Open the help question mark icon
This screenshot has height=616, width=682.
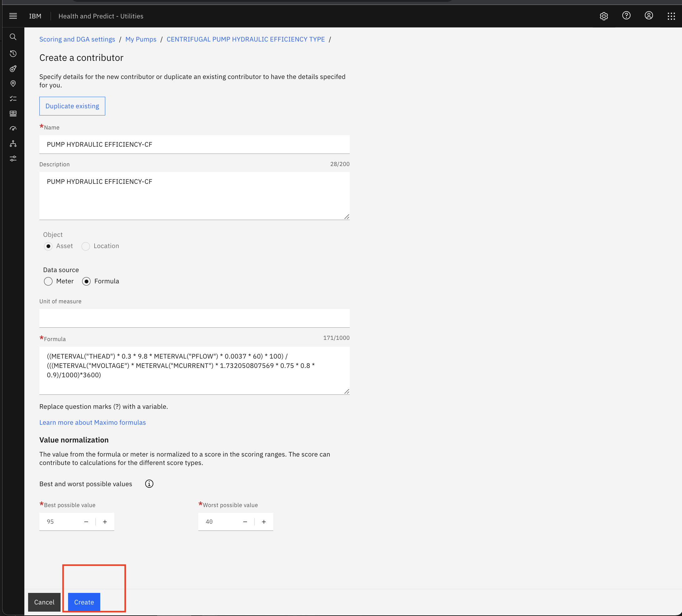(x=626, y=16)
